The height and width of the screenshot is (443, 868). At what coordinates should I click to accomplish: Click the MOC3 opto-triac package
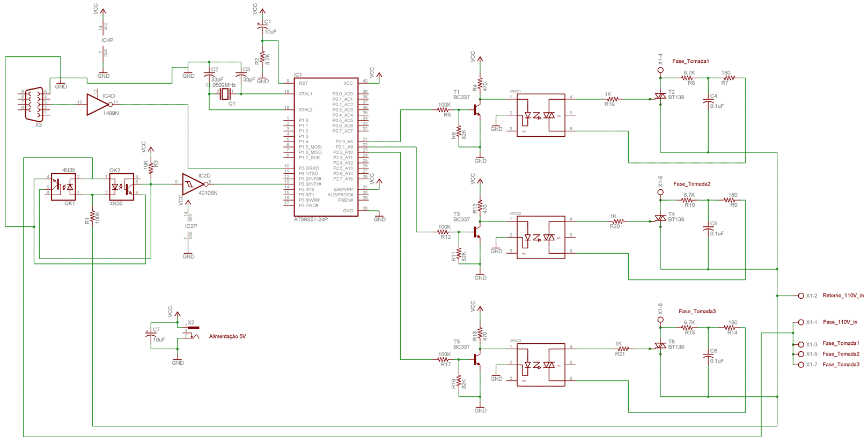tap(541, 365)
